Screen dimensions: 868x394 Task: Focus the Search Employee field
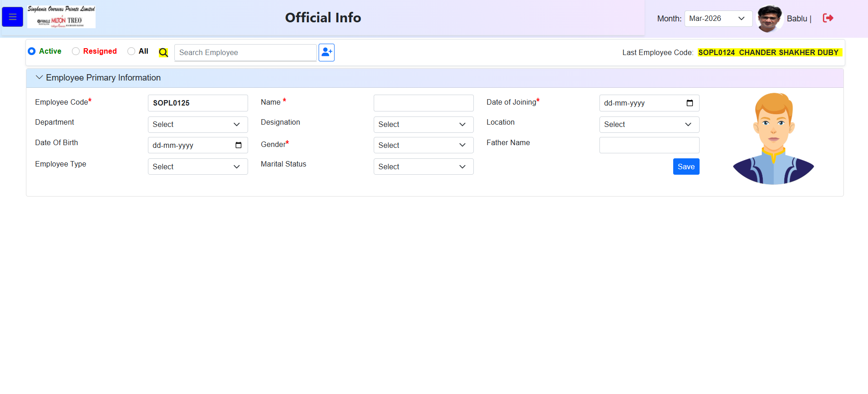(245, 52)
